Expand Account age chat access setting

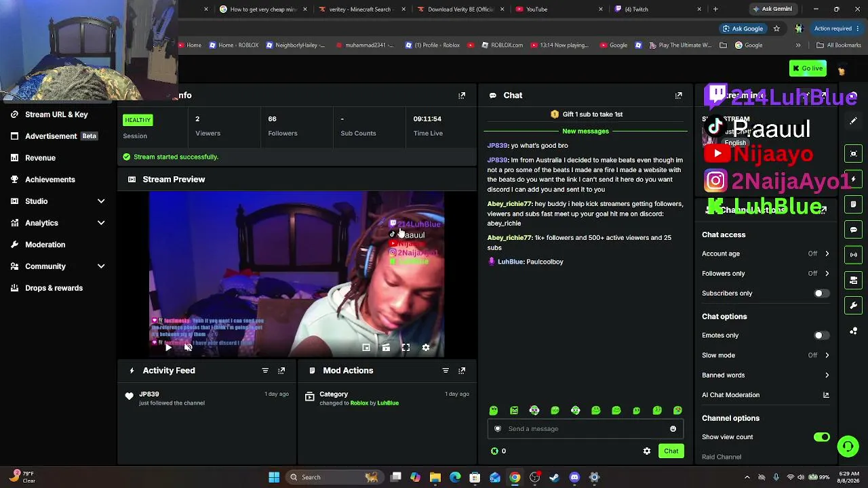827,253
